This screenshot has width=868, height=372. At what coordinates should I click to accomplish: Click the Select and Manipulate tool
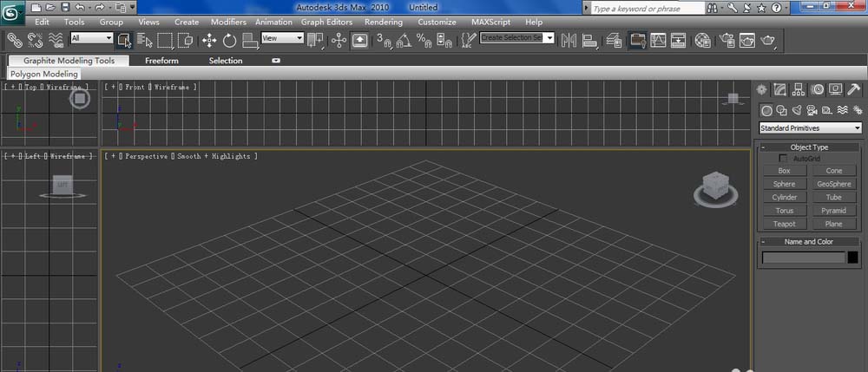click(x=339, y=41)
